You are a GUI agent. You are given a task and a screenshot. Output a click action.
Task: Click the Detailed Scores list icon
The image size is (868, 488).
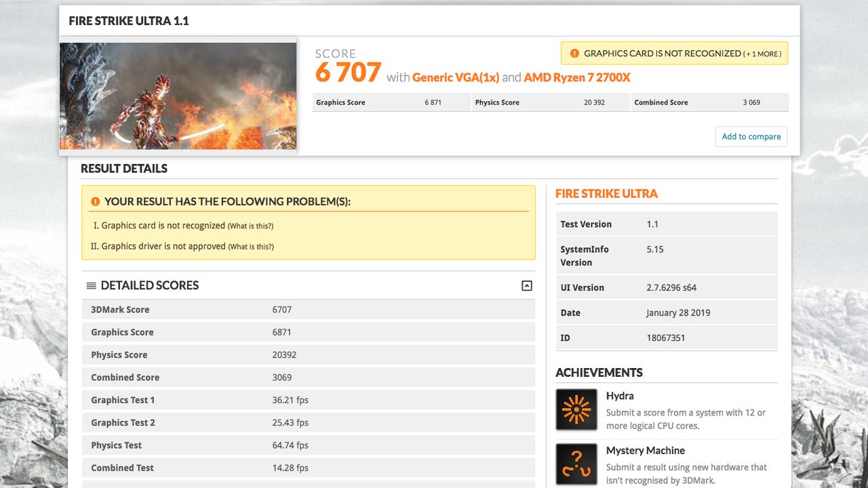click(92, 285)
